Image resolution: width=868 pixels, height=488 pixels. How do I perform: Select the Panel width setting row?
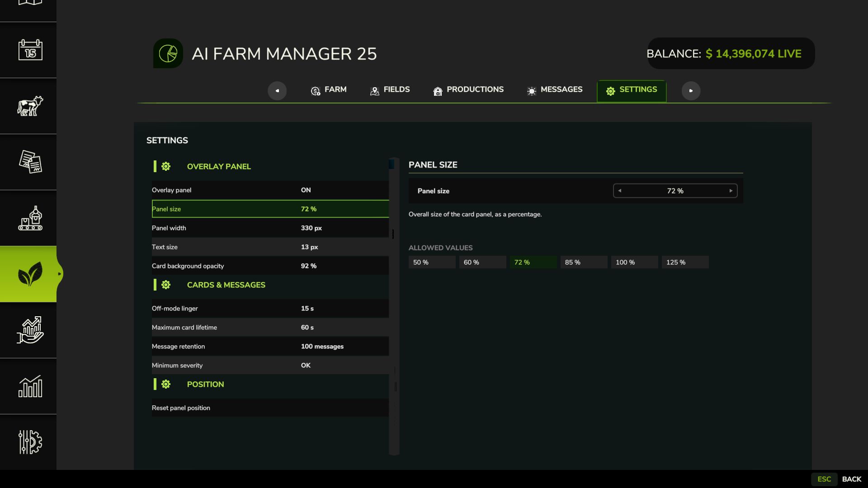(x=270, y=228)
